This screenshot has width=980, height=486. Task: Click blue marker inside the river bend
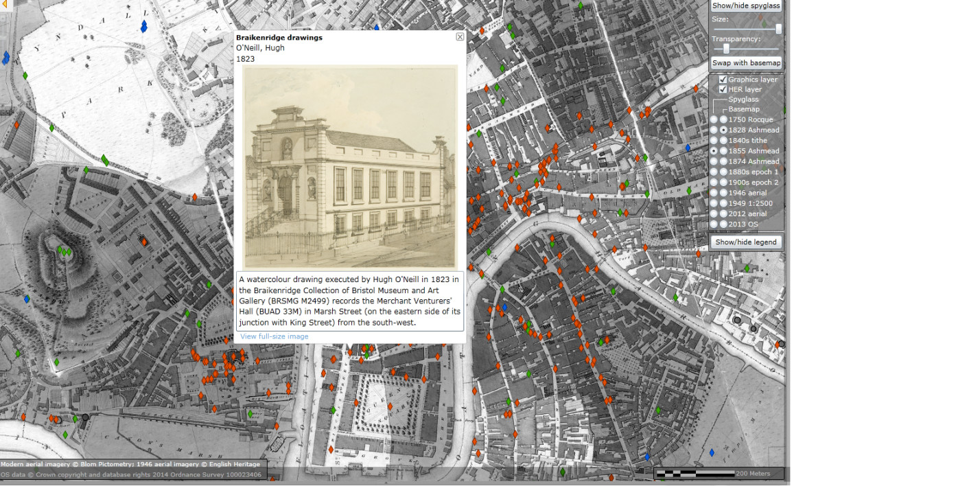tap(504, 308)
